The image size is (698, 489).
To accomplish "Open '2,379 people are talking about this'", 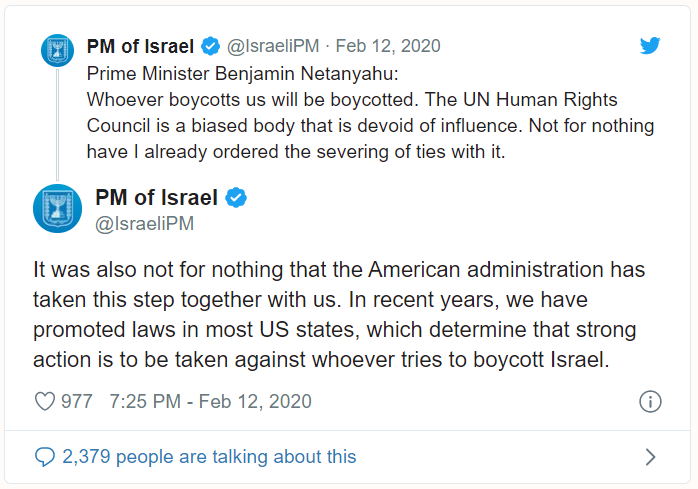I will point(209,457).
